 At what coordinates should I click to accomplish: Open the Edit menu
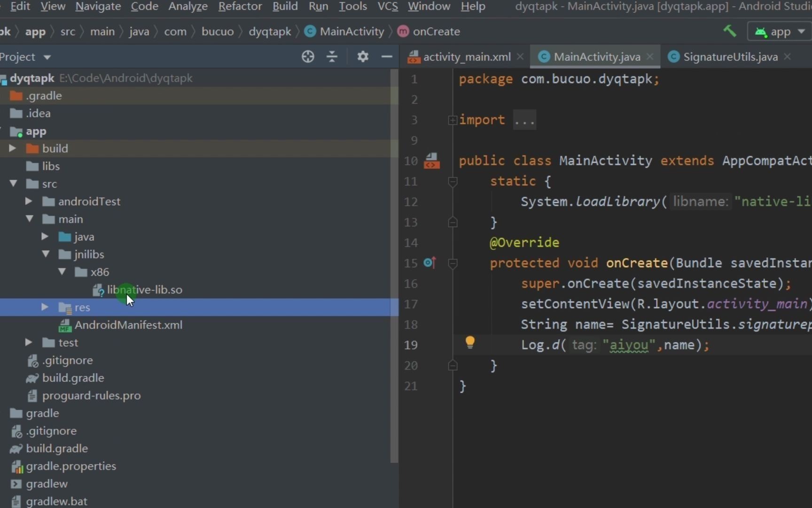[20, 6]
